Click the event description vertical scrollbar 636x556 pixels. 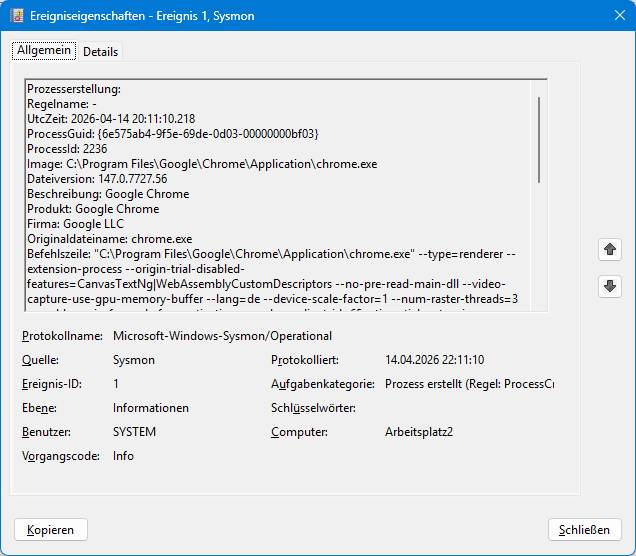pos(539,140)
